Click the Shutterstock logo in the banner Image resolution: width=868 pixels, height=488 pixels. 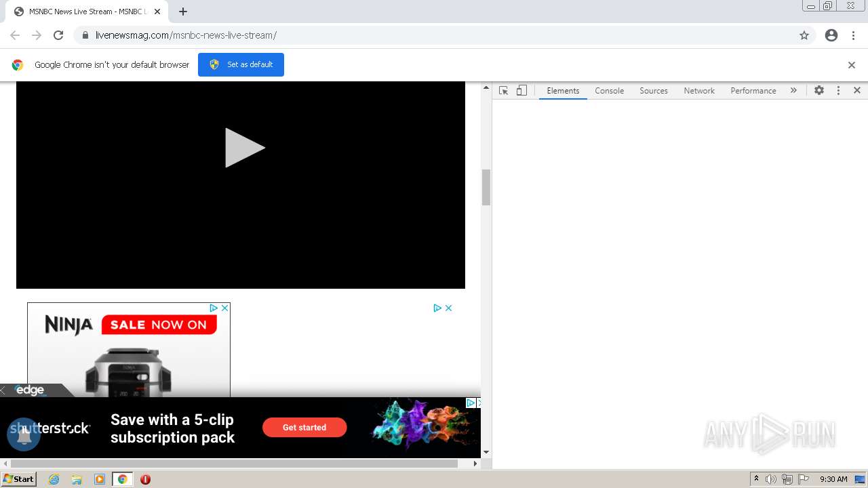coord(50,428)
